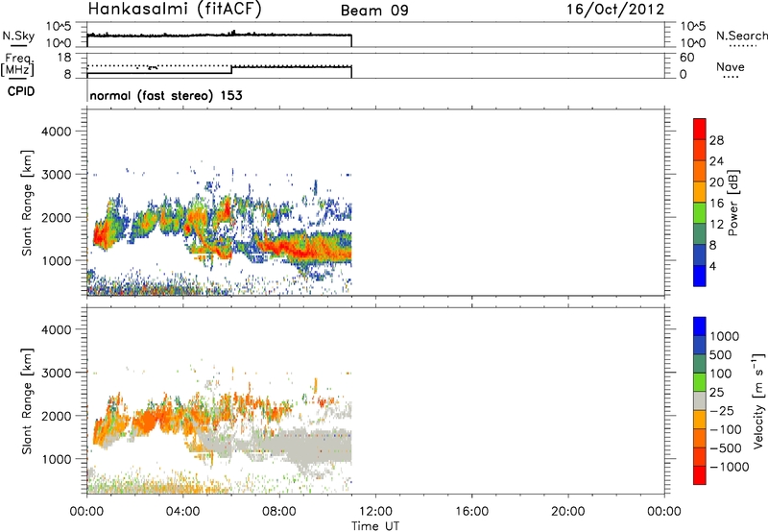Click the 18 tick on frequency axis
The width and height of the screenshot is (768, 532).
click(64, 58)
